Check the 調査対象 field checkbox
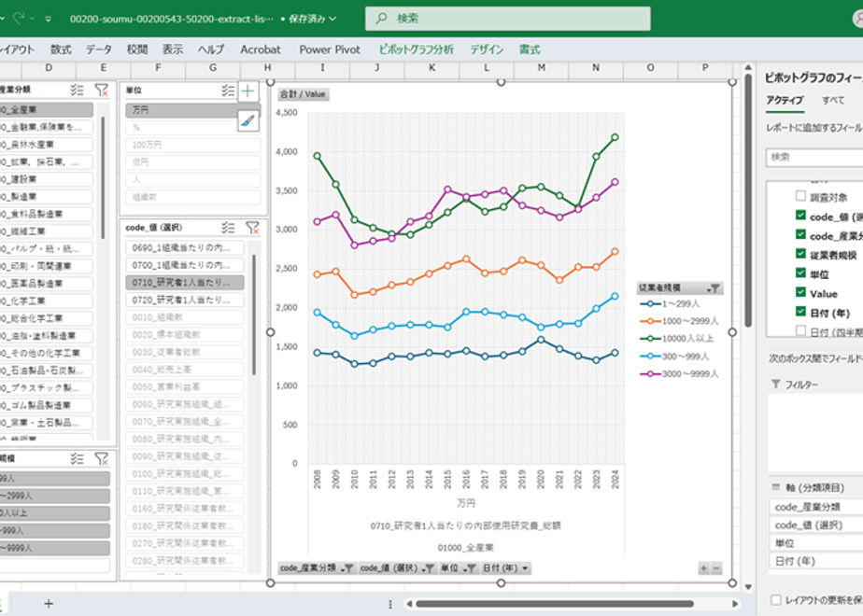 click(800, 196)
